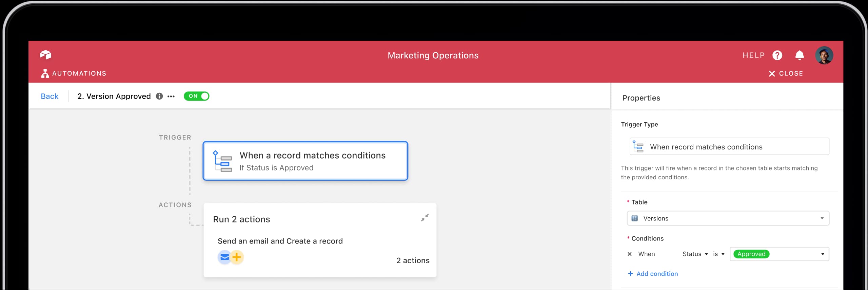Click the Automations hierarchy icon
Viewport: 868px width, 290px height.
coord(45,73)
